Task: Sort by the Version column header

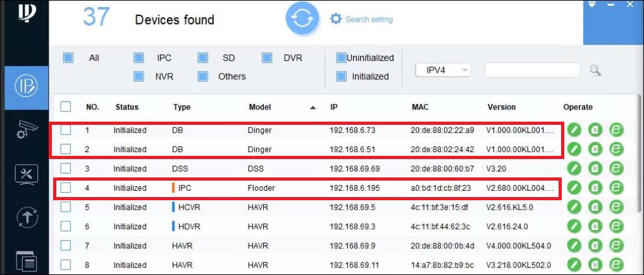Action: tap(502, 107)
